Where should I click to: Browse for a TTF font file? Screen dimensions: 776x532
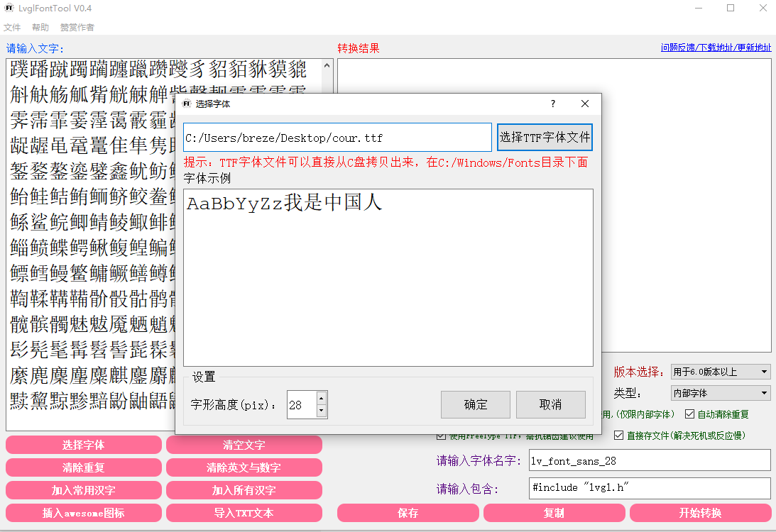click(x=545, y=136)
